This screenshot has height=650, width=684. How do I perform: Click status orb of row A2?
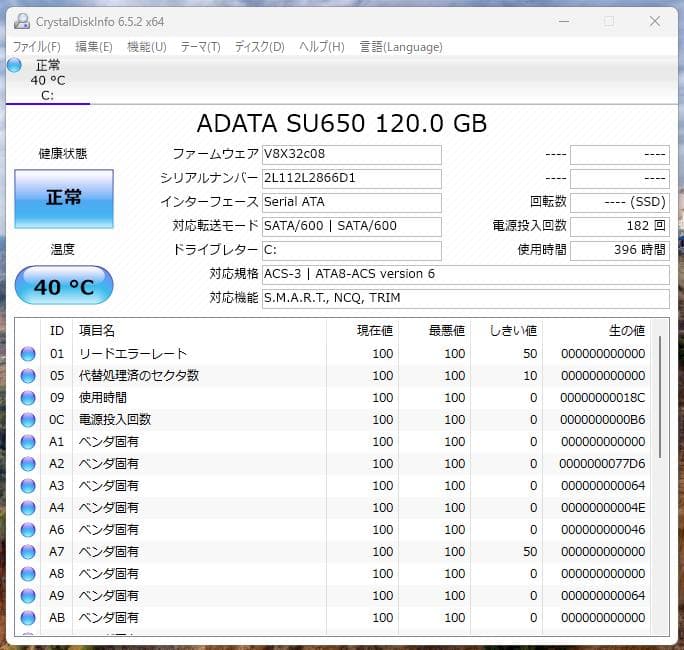pyautogui.click(x=28, y=464)
